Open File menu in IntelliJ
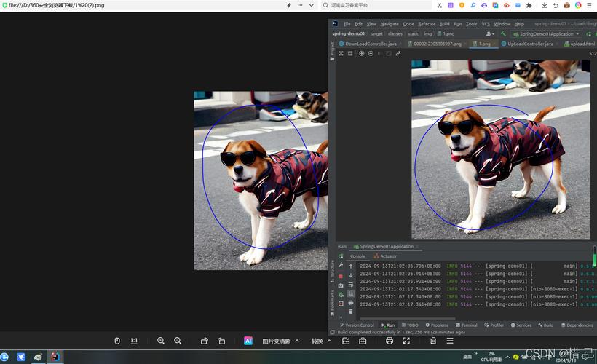Viewport: 597px width, 364px height. coord(347,24)
